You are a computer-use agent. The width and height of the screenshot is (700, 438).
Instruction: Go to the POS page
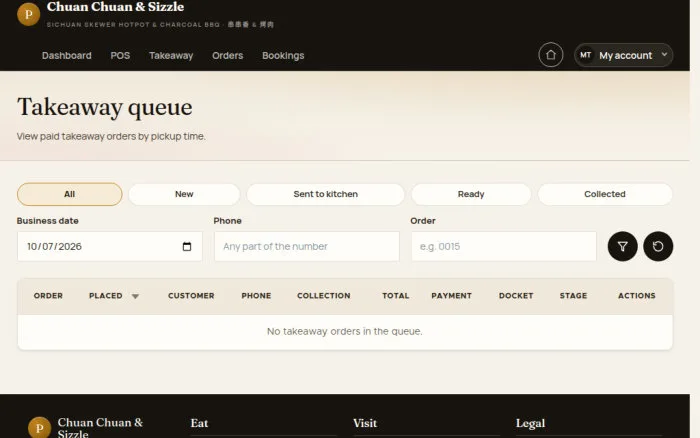(120, 55)
